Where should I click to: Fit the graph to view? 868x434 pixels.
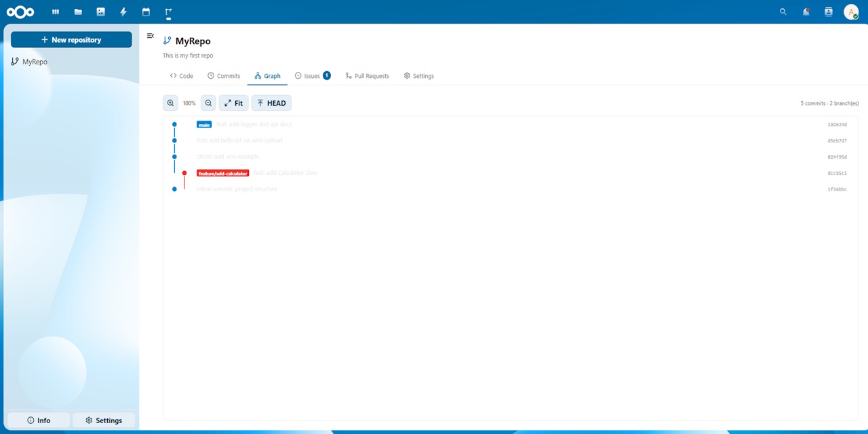[234, 103]
